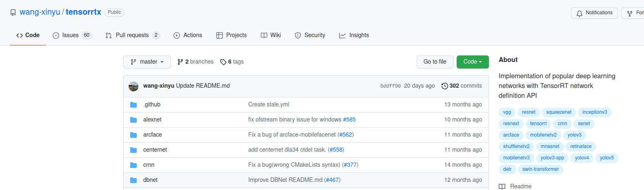Click the Readme book icon in About

[502, 186]
